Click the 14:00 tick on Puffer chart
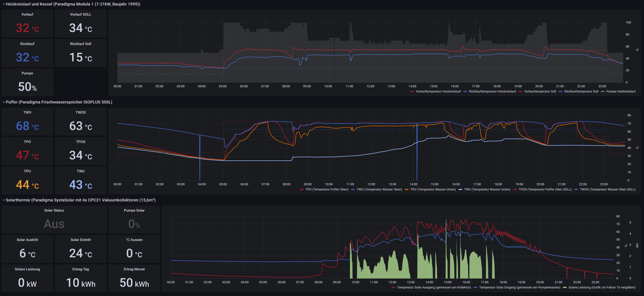This screenshot has height=296, width=644. click(x=414, y=184)
